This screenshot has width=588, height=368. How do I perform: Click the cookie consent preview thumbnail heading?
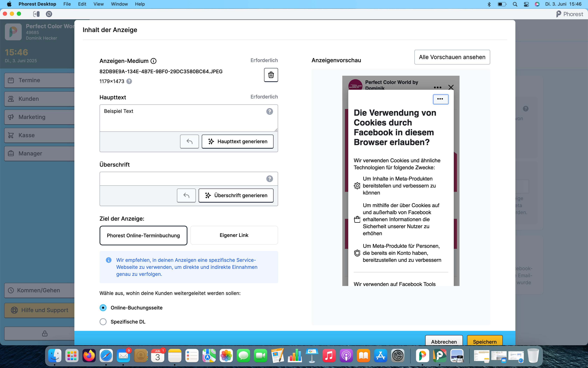point(395,127)
